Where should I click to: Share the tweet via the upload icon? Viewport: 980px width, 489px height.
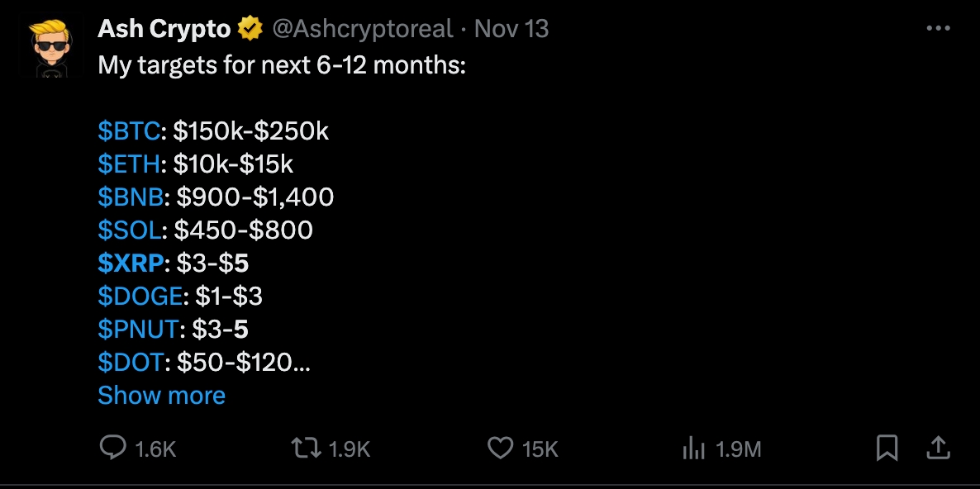(938, 449)
